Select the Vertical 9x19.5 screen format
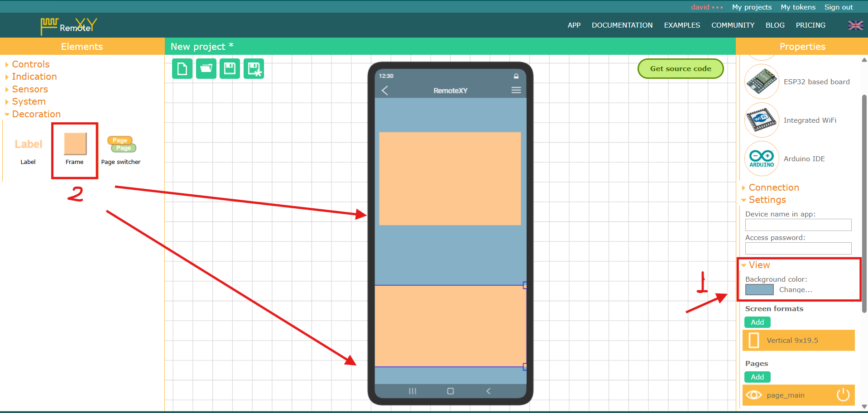This screenshot has height=413, width=868. [799, 341]
